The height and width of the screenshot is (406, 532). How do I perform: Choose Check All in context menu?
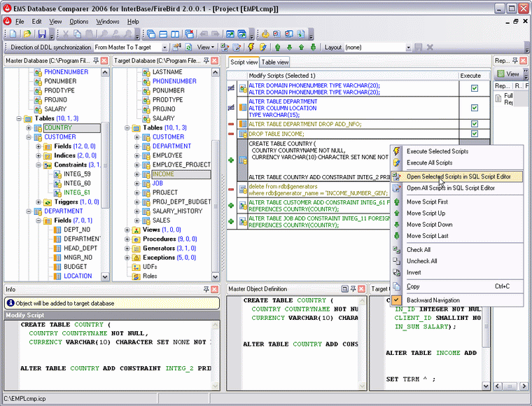point(457,250)
